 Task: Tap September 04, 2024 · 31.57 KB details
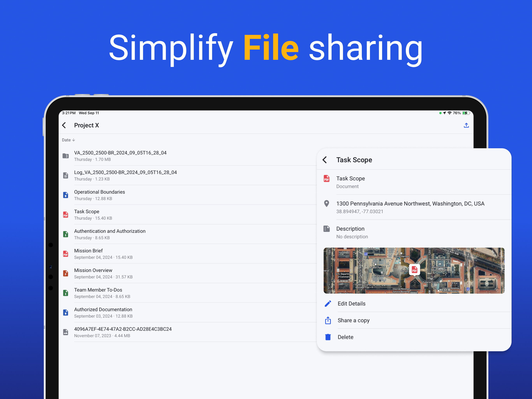click(x=103, y=277)
